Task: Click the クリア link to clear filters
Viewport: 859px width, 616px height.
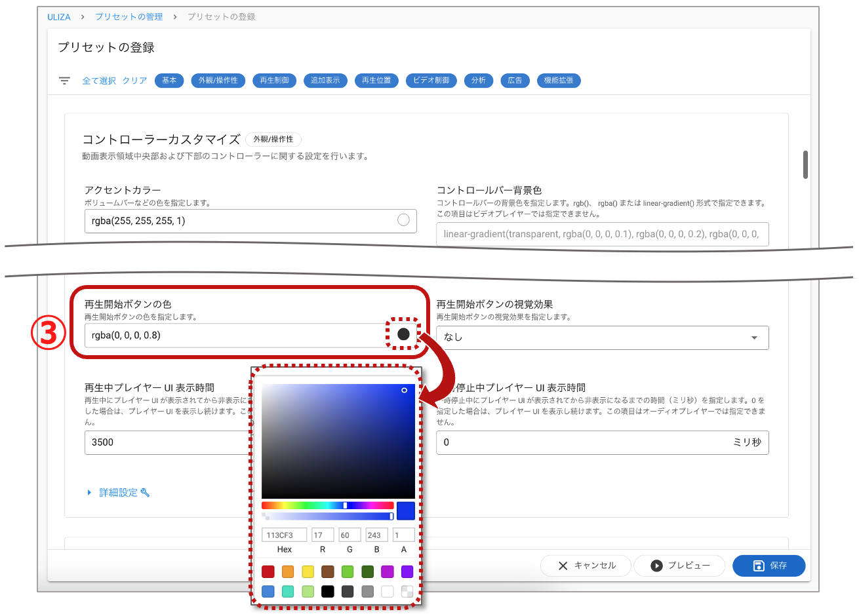Action: click(134, 80)
